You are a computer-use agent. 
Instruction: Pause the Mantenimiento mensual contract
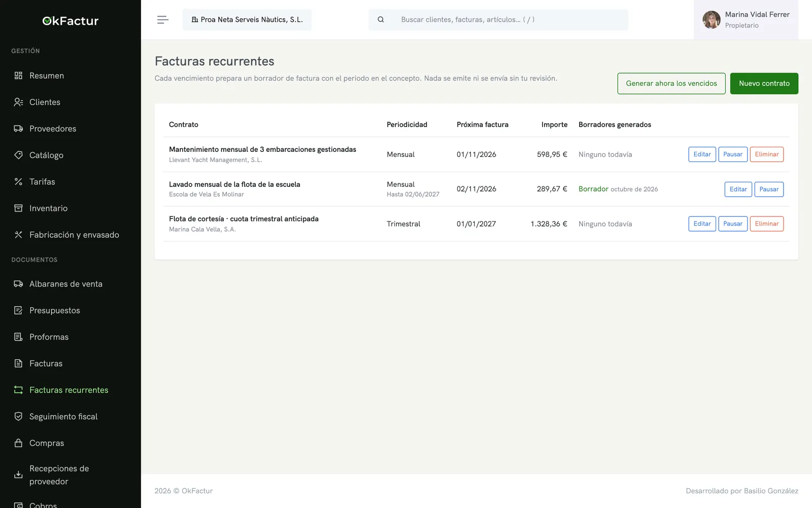[x=732, y=154]
